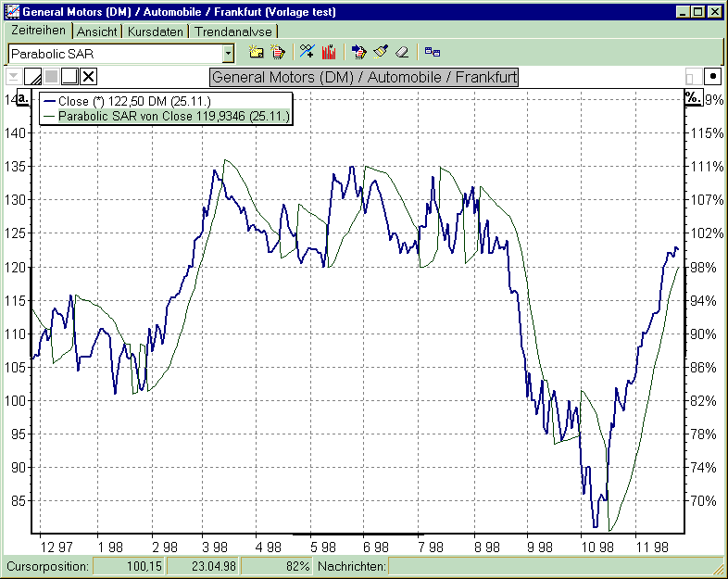Click the new folder icon with star
This screenshot has width=728, height=579.
pos(257,53)
